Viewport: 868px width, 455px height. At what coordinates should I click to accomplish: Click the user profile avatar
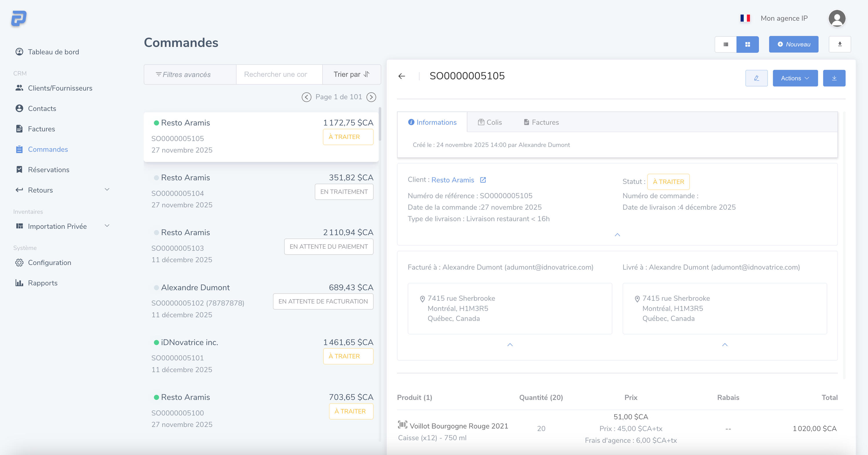(x=837, y=18)
